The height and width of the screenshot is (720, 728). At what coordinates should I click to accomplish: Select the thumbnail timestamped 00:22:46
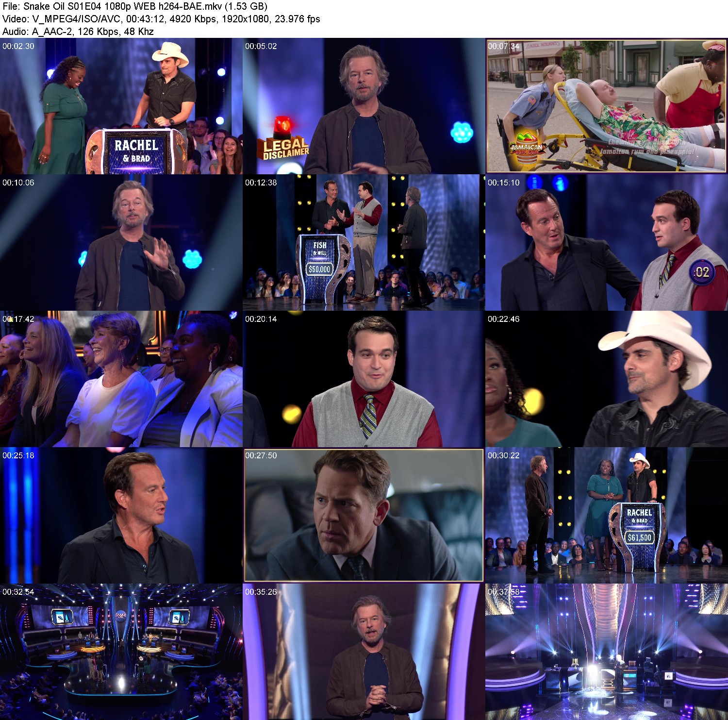click(607, 379)
